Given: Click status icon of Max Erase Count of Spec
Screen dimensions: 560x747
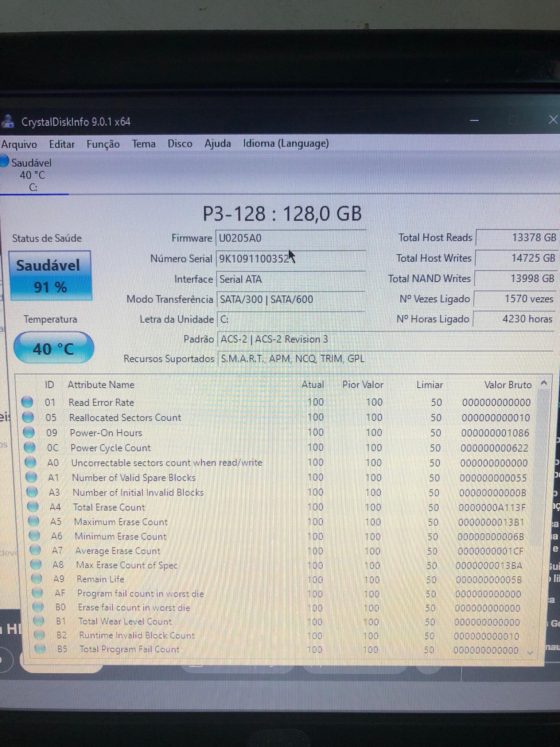Looking at the screenshot, I should click(x=36, y=564).
